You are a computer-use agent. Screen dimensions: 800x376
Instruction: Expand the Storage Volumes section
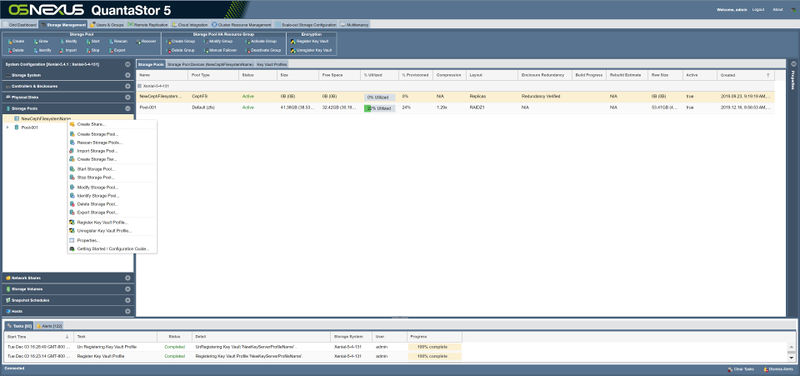tap(128, 289)
